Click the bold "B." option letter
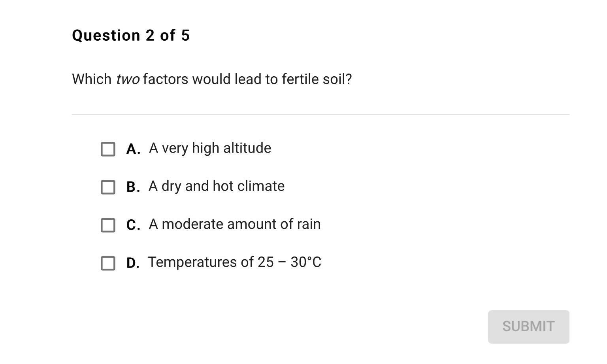607x364 pixels. (133, 187)
